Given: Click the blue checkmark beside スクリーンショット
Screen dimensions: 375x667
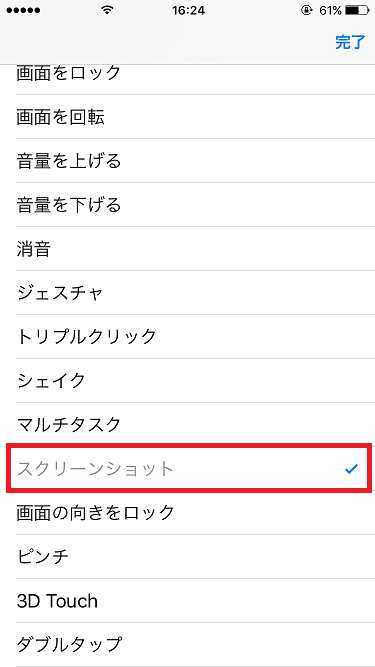Looking at the screenshot, I should (351, 469).
